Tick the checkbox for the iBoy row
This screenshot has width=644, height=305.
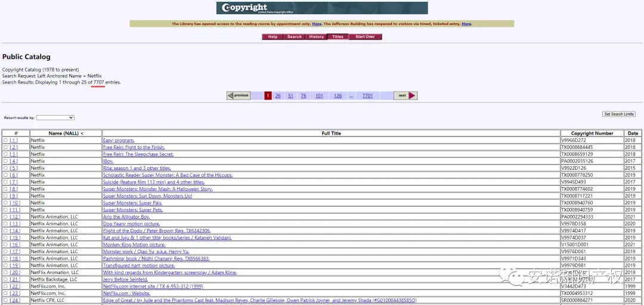[x=5, y=161]
